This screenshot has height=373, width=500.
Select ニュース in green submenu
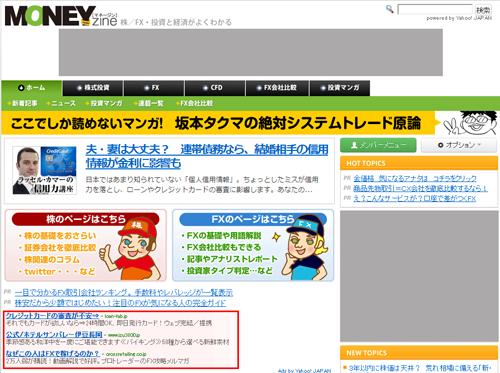click(x=61, y=104)
